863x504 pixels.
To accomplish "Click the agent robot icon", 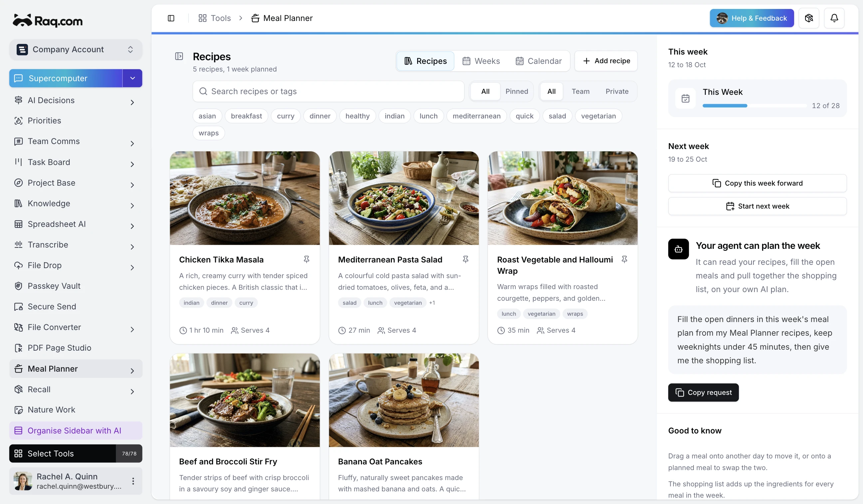I will pos(678,249).
